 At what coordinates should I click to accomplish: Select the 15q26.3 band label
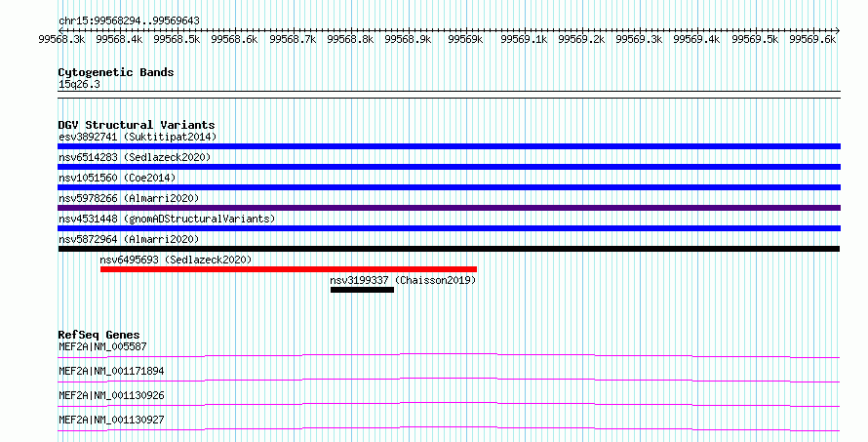click(x=79, y=84)
